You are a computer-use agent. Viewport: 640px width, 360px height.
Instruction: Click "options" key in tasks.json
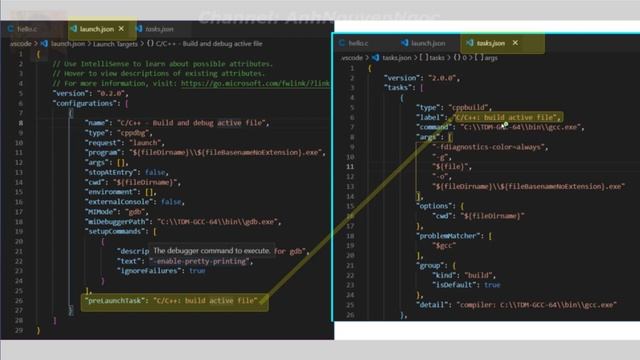click(x=435, y=206)
